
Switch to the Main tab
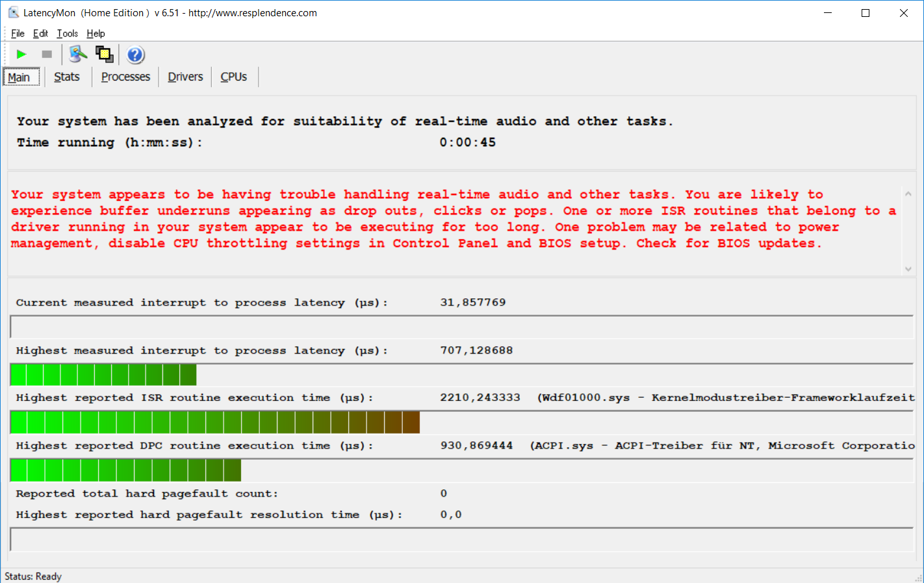(x=19, y=77)
